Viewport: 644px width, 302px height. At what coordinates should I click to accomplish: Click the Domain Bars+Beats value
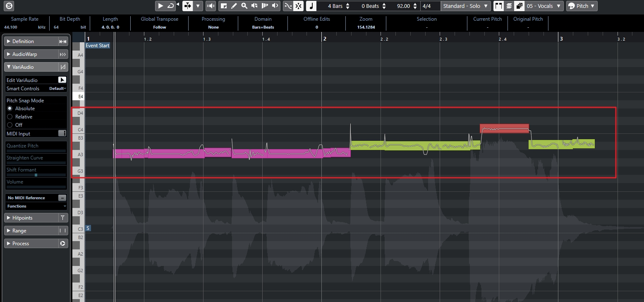(263, 27)
